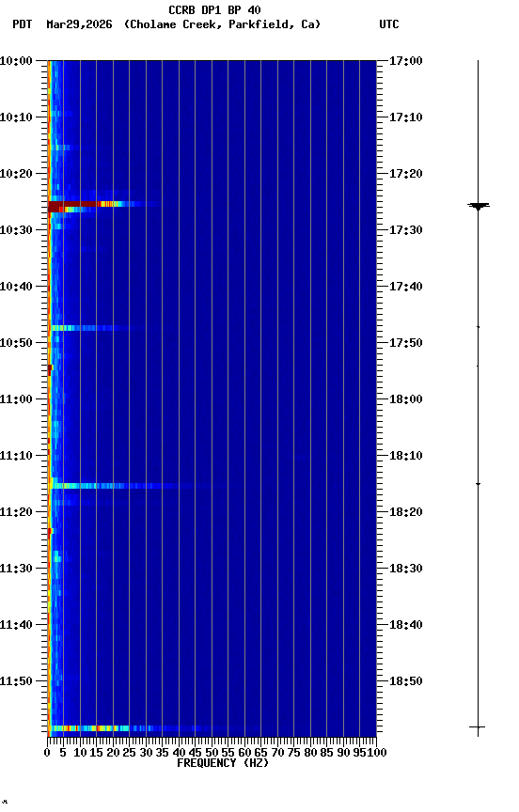Click the large seismogram spike near 17:26
519x812 pixels.
478,206
